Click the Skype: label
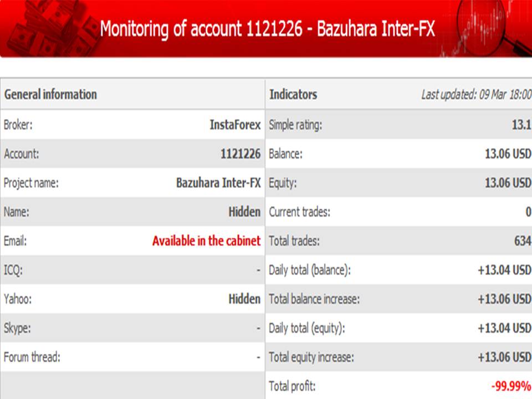 17,329
